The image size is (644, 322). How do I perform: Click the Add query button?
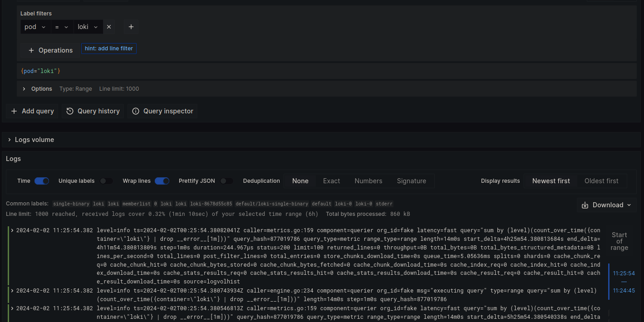[32, 111]
